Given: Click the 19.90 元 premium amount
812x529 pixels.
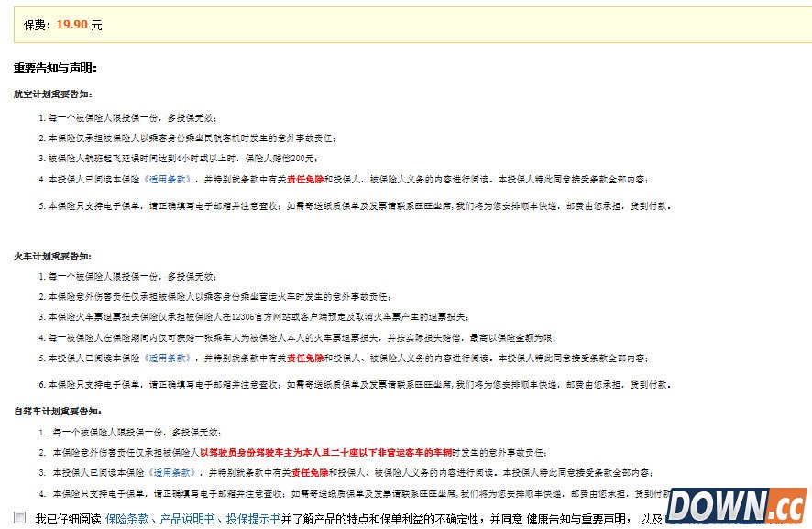Looking at the screenshot, I should pos(73,25).
